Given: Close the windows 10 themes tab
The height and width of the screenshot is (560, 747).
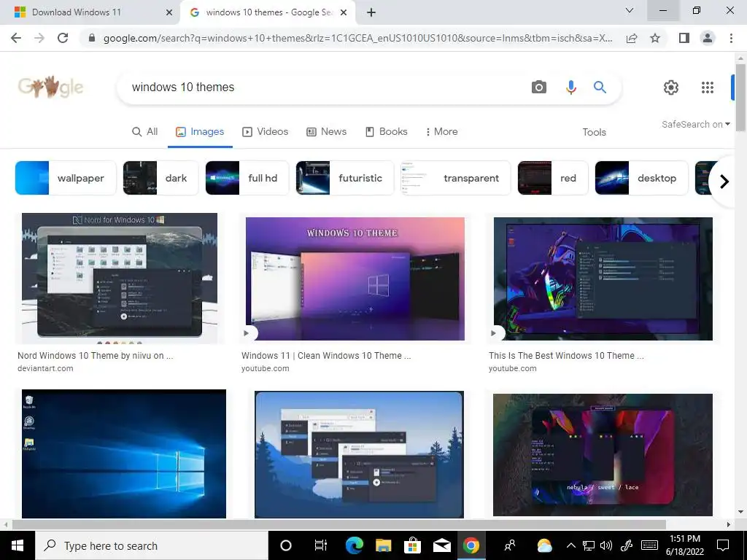Looking at the screenshot, I should 344,12.
